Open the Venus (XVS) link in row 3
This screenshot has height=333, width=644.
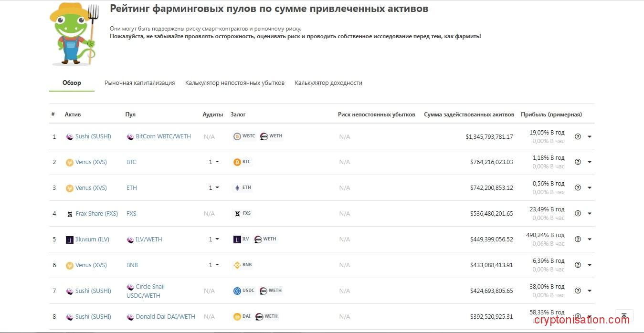pyautogui.click(x=91, y=188)
